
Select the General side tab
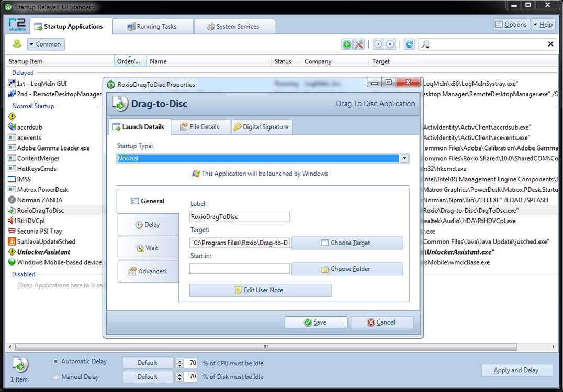tap(148, 201)
